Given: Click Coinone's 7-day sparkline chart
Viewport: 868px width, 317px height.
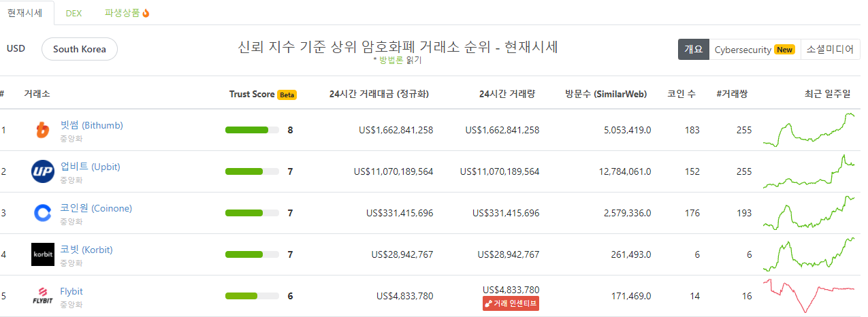Looking at the screenshot, I should tap(809, 213).
